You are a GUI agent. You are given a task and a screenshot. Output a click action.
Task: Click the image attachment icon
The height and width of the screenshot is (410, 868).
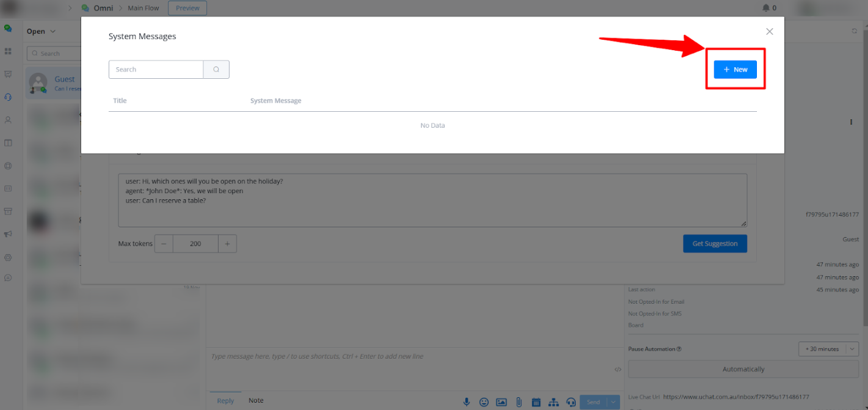tap(501, 402)
